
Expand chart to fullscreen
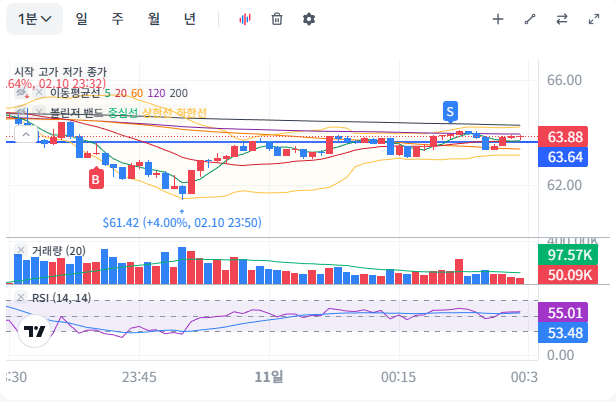594,19
